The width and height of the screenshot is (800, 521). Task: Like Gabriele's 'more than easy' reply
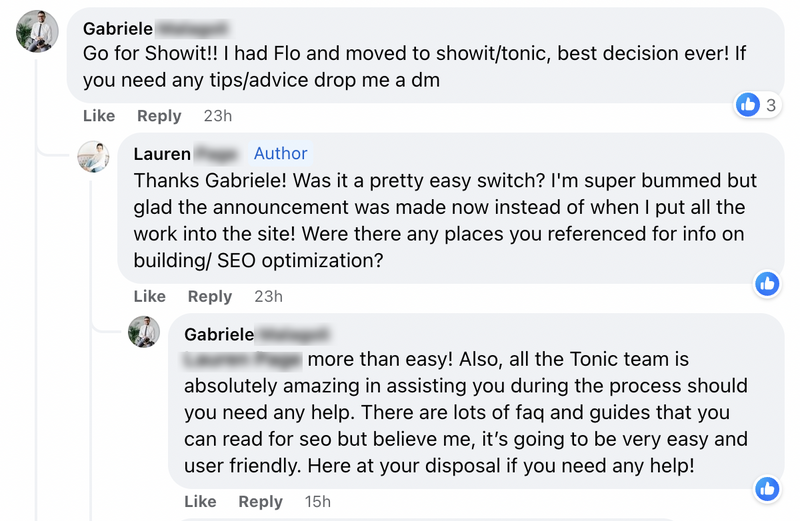click(200, 502)
